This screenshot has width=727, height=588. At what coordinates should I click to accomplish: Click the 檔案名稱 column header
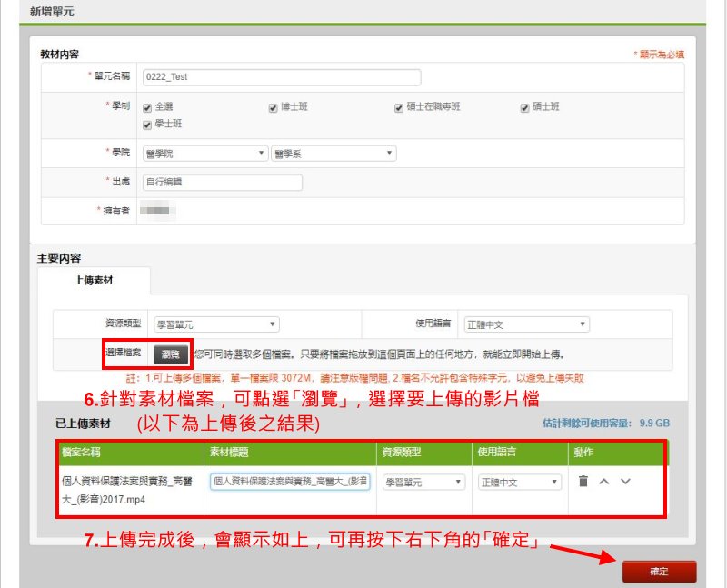coord(81,452)
